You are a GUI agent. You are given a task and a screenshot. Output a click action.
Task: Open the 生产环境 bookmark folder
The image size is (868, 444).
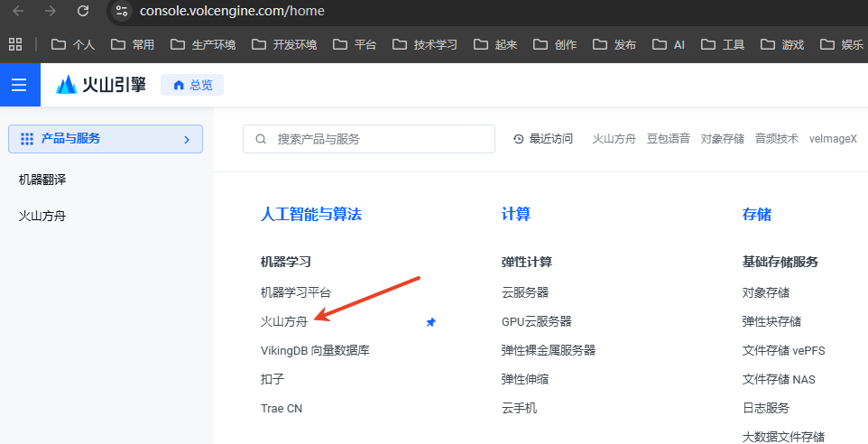(x=203, y=44)
